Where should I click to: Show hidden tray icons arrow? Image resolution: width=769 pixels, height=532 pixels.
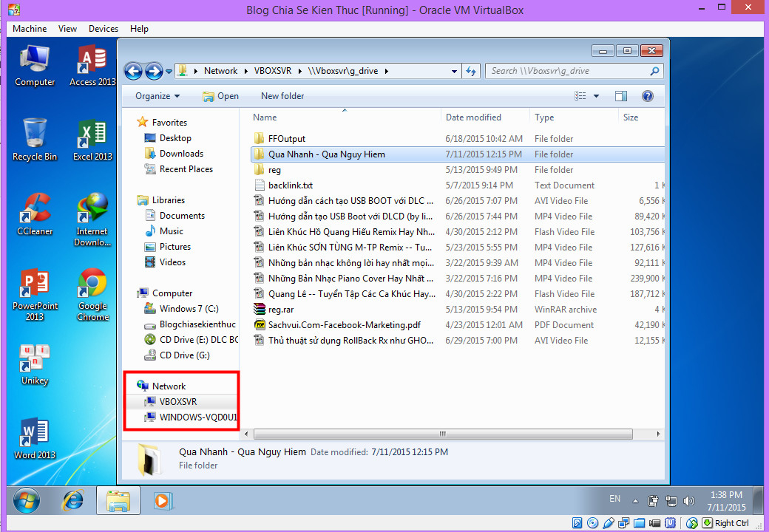[635, 501]
